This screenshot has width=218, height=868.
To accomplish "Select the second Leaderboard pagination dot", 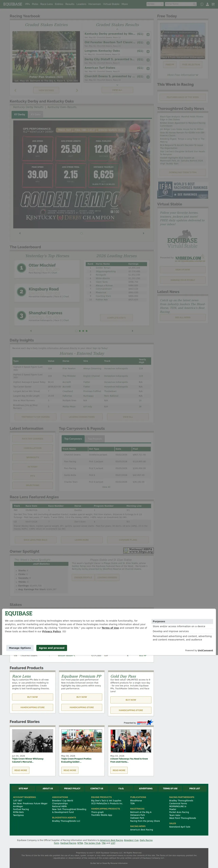I will tap(80, 331).
